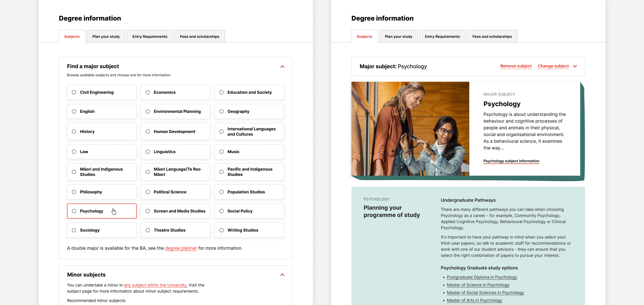Select Theatre Studies radio button
This screenshot has width=644, height=305.
tap(148, 230)
